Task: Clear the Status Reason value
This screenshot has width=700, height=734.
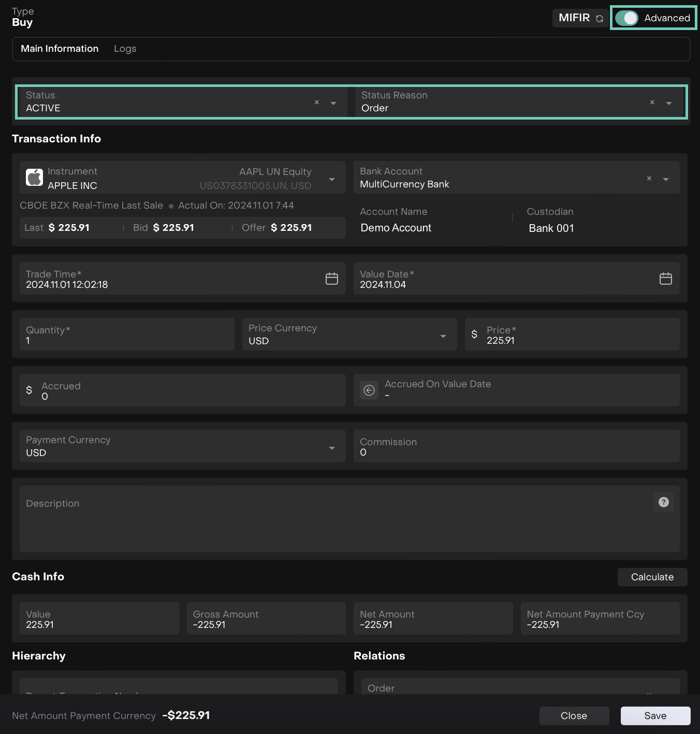Action: tap(652, 102)
